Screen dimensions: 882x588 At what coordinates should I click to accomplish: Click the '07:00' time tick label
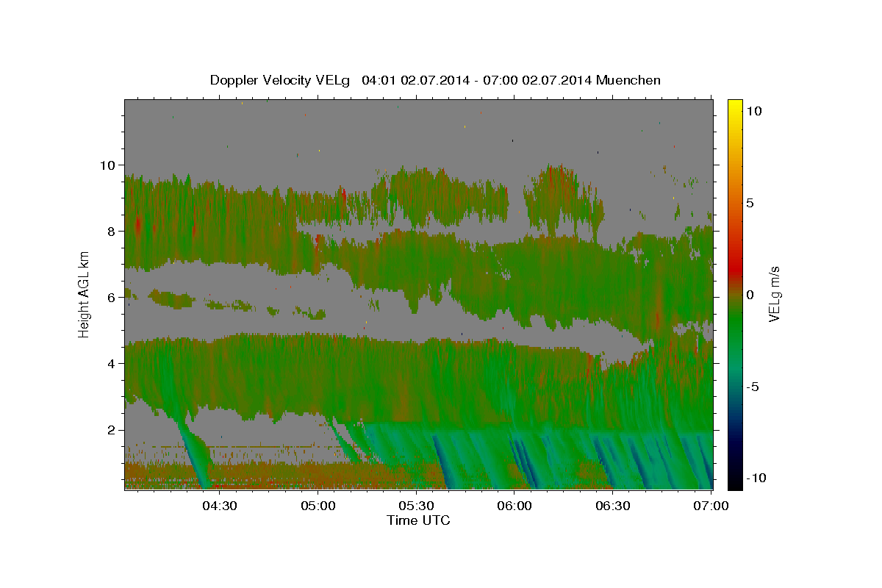point(711,506)
